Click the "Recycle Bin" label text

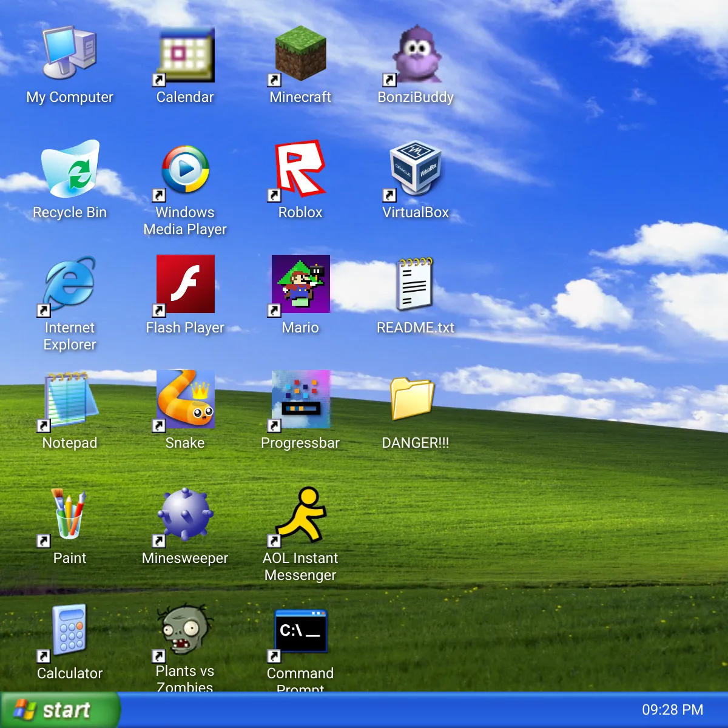tap(70, 212)
